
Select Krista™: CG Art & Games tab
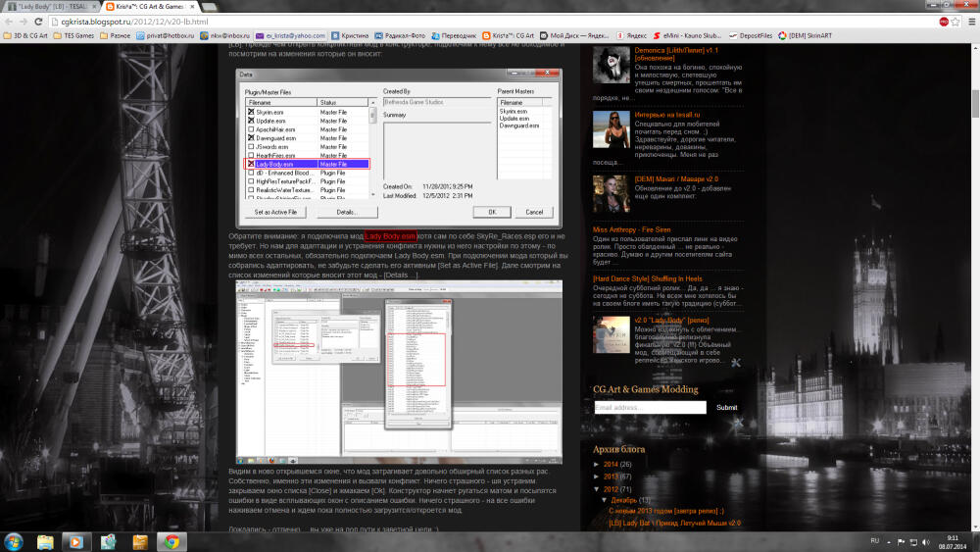tap(150, 6)
